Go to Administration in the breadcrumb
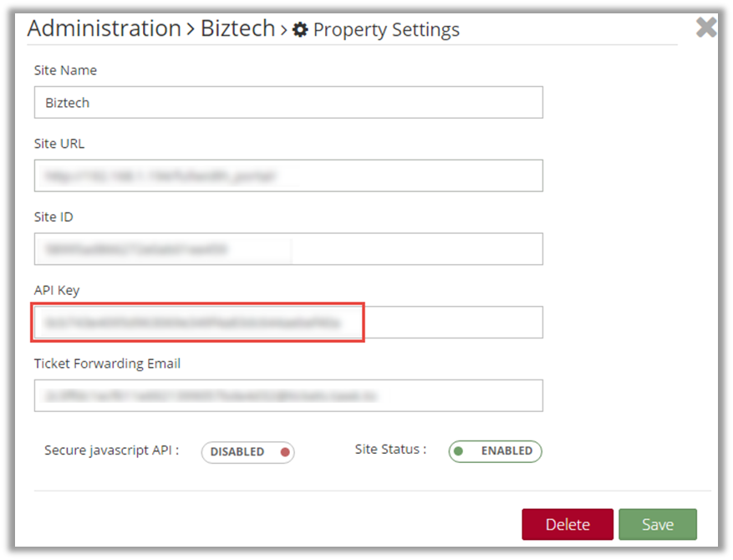This screenshot has height=560, width=733. [104, 28]
